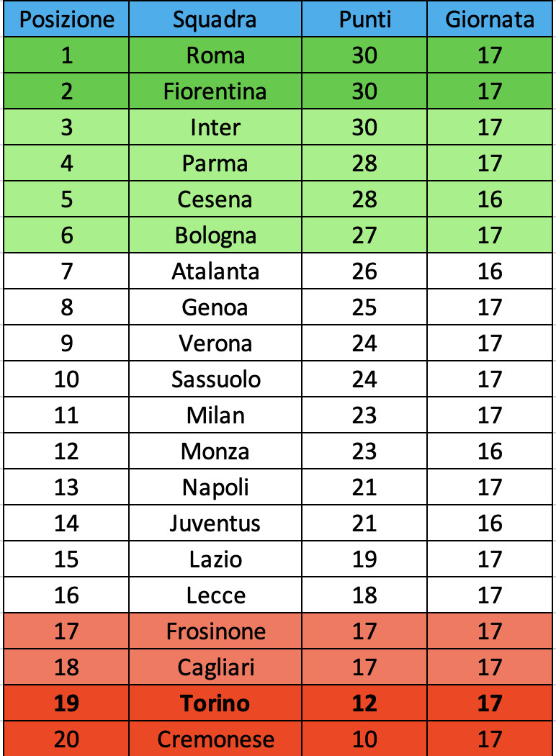
Task: Select the Cremonese points cell showing 10
Action: click(x=364, y=739)
